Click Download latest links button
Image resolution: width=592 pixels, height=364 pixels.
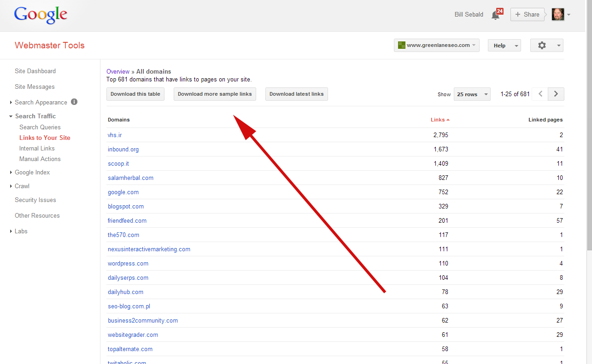[297, 94]
